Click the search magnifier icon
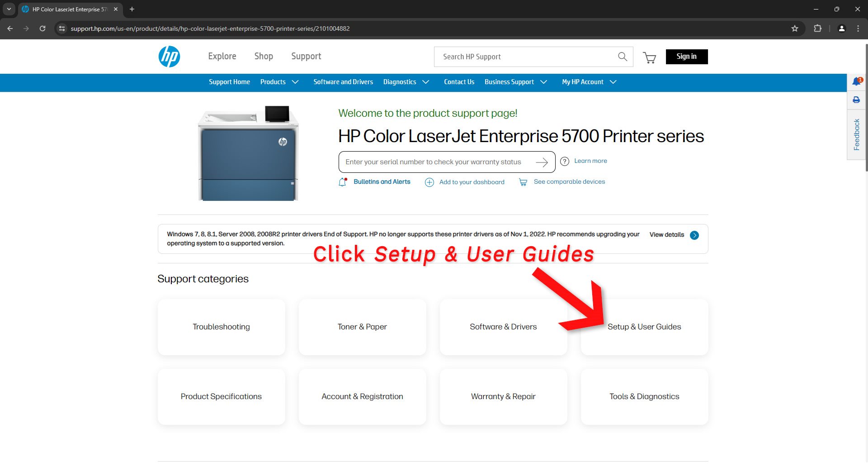 coord(622,57)
